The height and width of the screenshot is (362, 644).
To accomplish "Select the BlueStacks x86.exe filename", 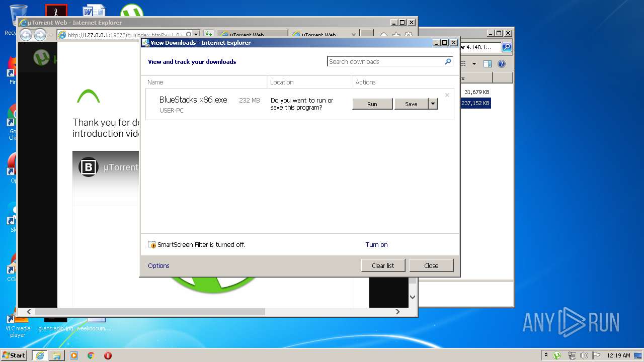I will (193, 100).
